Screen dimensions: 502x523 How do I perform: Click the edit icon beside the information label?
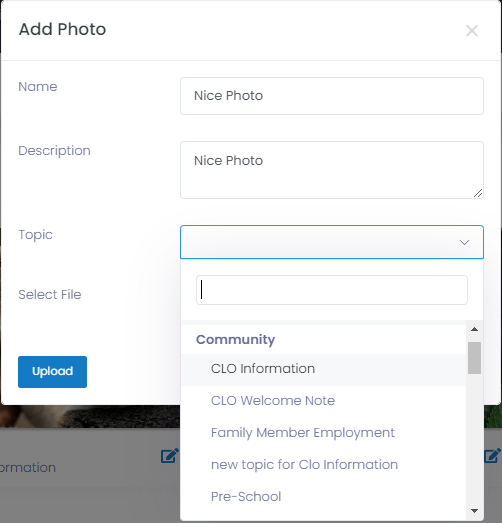click(x=169, y=456)
